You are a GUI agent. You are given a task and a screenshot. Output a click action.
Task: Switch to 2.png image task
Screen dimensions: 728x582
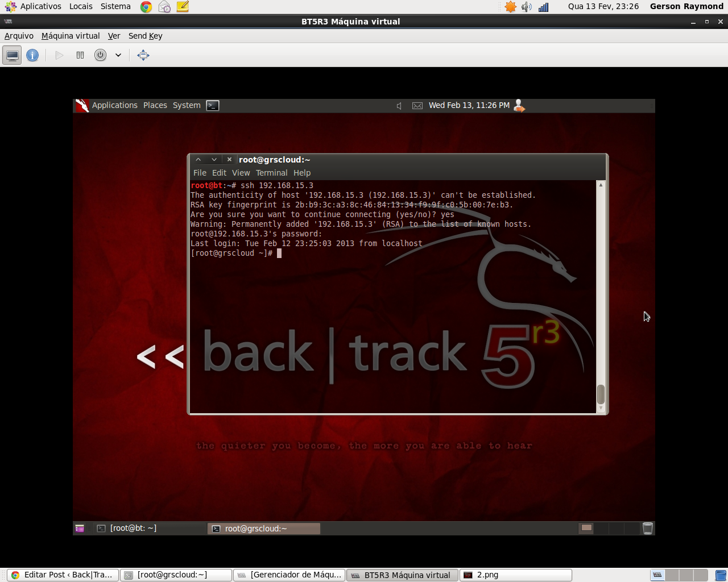516,575
